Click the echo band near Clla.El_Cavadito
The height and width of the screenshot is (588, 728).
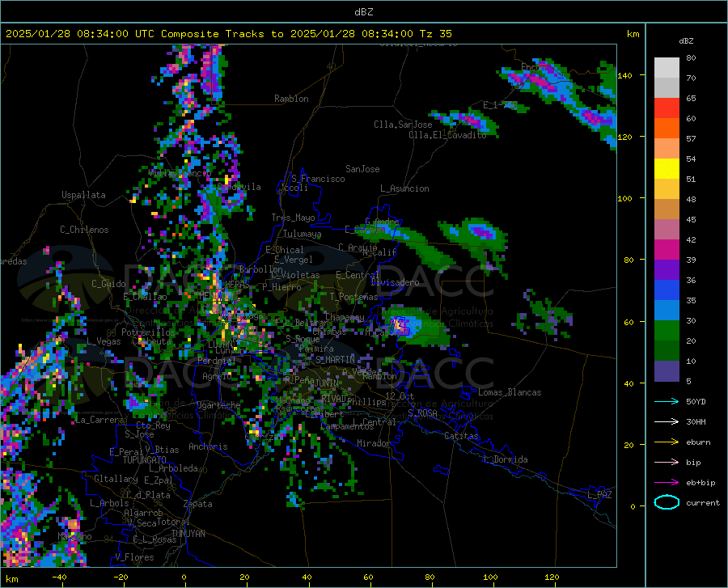pyautogui.click(x=465, y=121)
